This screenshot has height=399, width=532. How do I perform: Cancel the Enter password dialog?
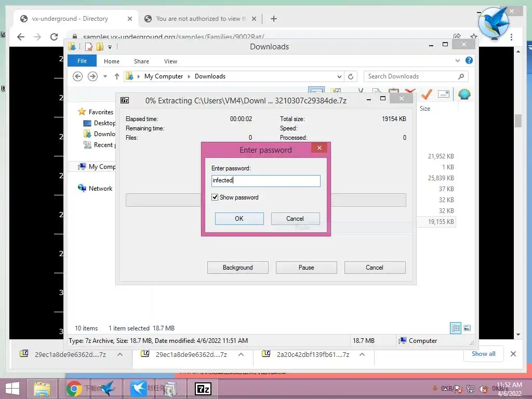pyautogui.click(x=295, y=219)
